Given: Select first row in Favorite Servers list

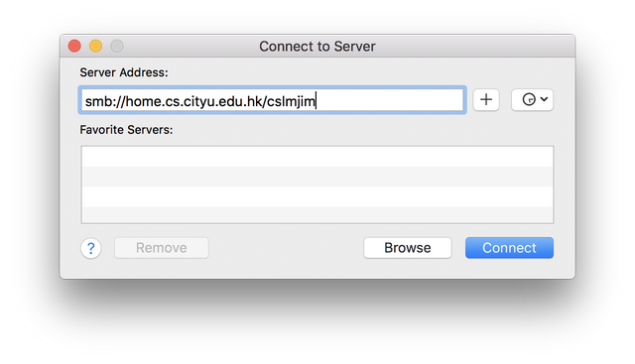Looking at the screenshot, I should [x=317, y=157].
